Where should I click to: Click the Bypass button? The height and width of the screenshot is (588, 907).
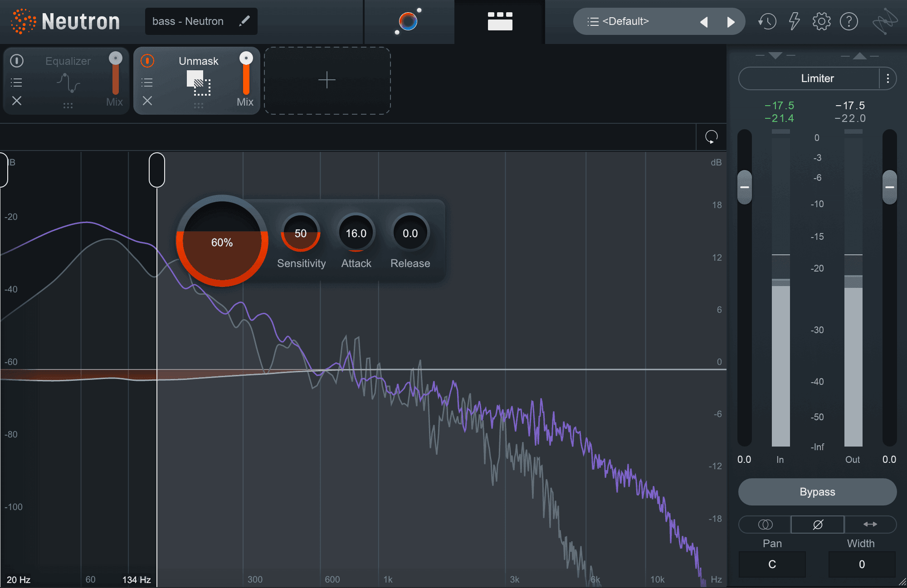tap(818, 492)
